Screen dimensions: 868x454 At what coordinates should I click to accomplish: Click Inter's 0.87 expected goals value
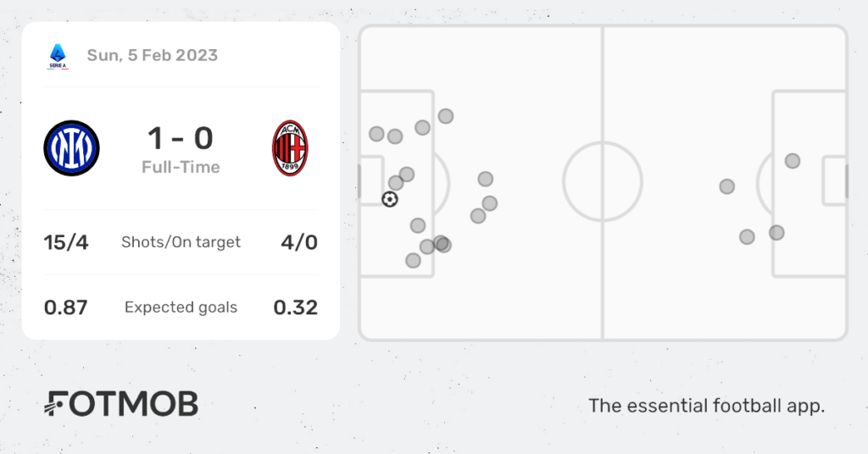66,307
